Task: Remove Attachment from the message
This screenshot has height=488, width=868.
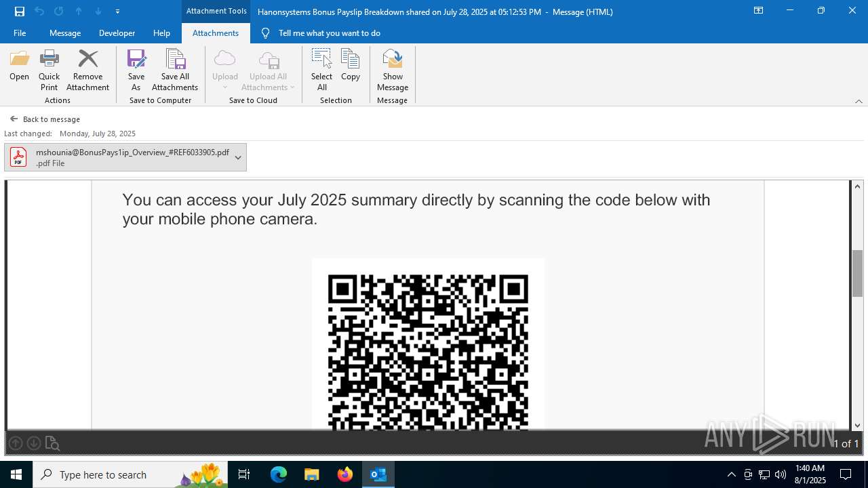Action: pyautogui.click(x=87, y=70)
